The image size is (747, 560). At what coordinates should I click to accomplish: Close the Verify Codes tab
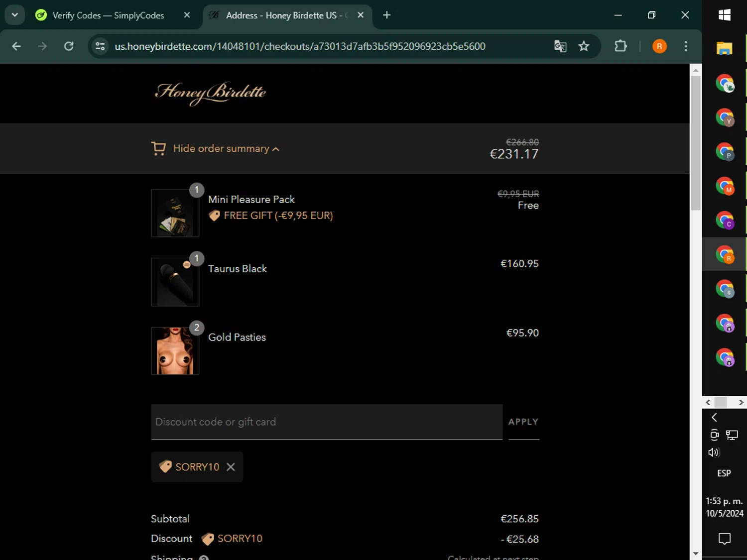tap(187, 15)
